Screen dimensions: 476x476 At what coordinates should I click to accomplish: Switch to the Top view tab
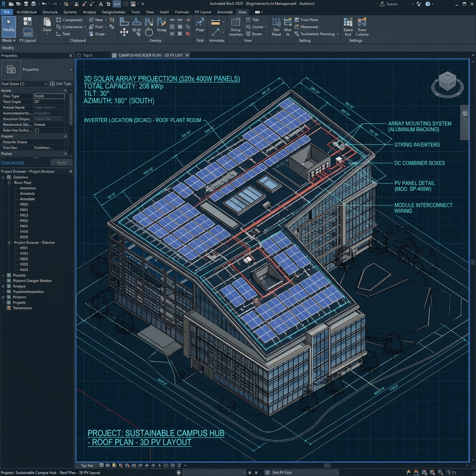point(87,55)
